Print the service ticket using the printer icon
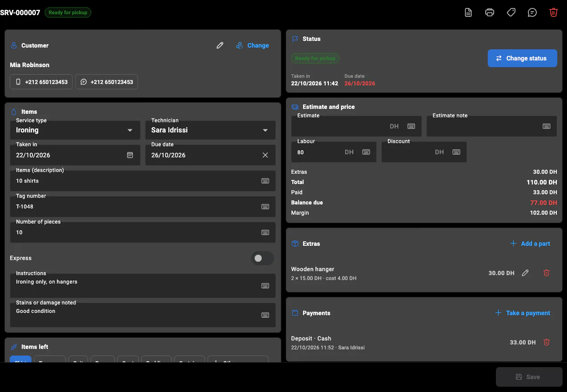The width and height of the screenshot is (567, 392). pos(490,12)
